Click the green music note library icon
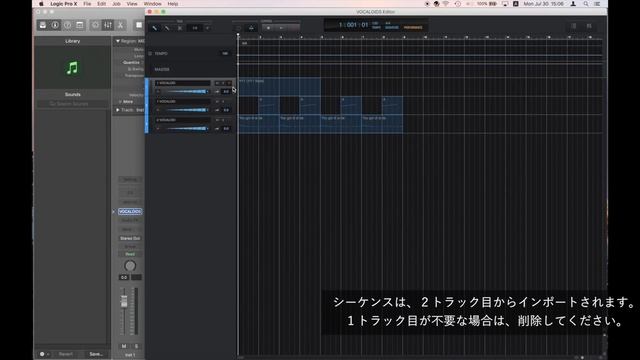This screenshot has width=640, height=360. tap(72, 68)
